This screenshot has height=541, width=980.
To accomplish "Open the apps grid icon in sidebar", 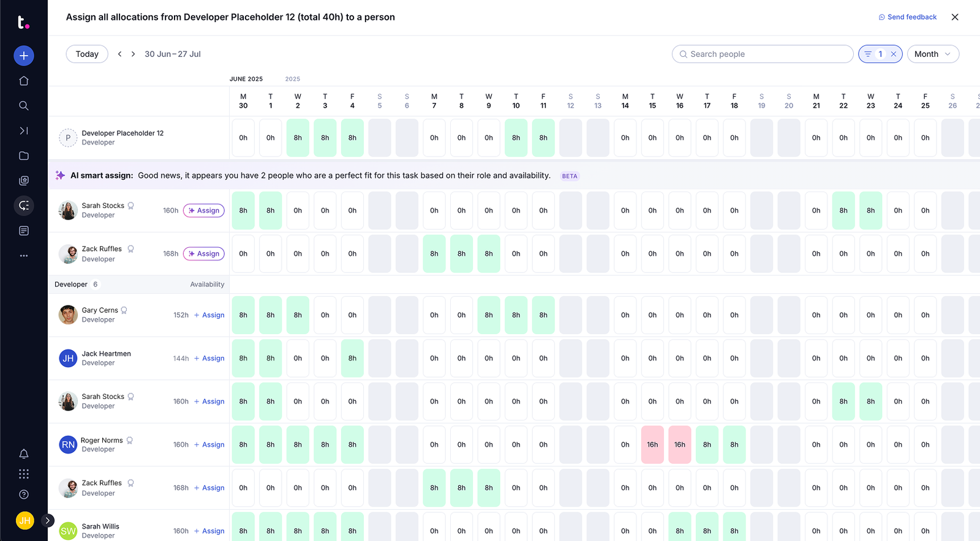I will (24, 474).
